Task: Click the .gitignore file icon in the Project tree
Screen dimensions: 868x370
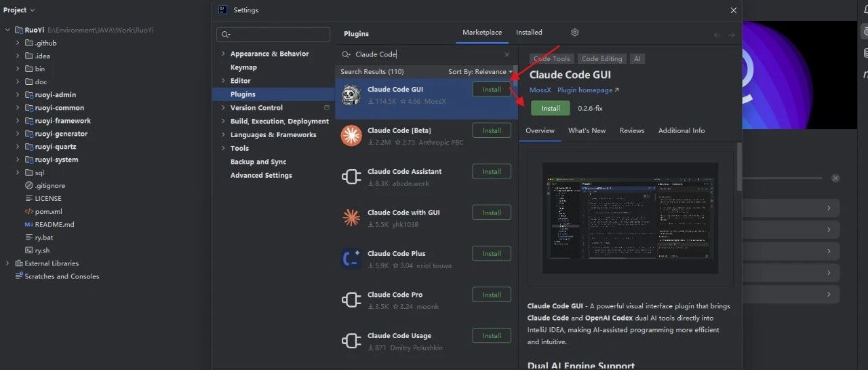Action: [x=29, y=185]
